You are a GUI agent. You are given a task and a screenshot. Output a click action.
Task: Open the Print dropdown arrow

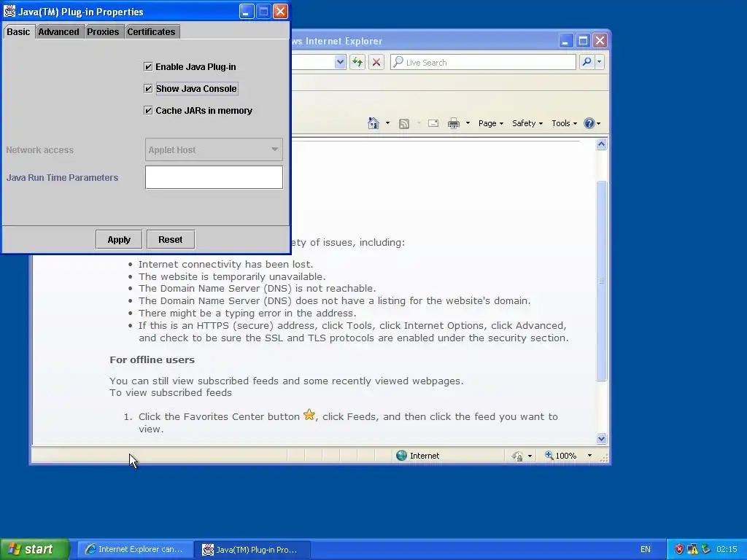468,123
